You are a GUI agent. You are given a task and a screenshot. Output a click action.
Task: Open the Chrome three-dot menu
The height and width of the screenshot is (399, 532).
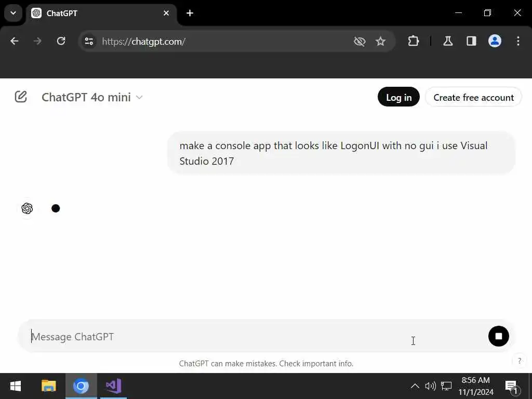click(x=518, y=42)
